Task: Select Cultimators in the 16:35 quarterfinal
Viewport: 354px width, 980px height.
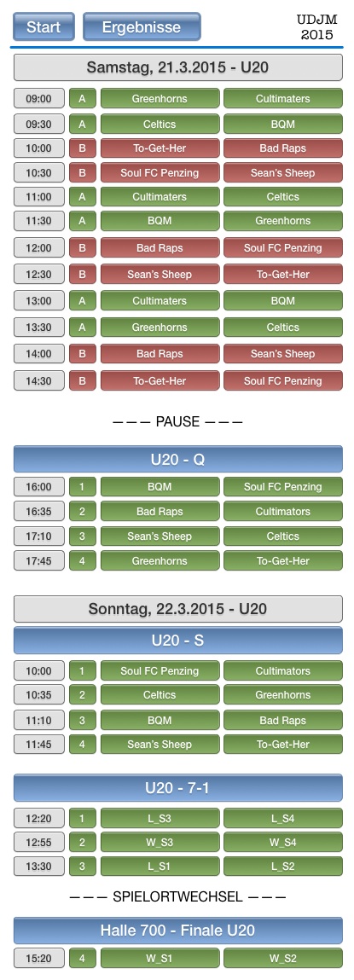Action: point(282,511)
